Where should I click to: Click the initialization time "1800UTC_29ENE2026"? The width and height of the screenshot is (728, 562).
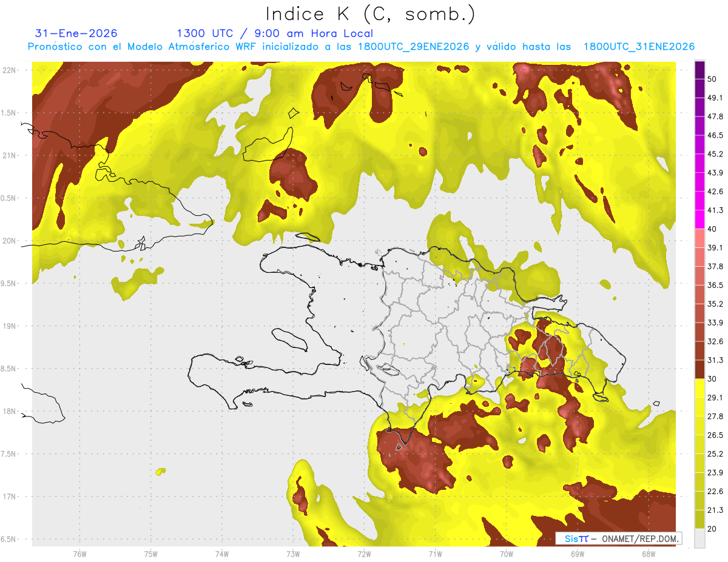(x=414, y=47)
